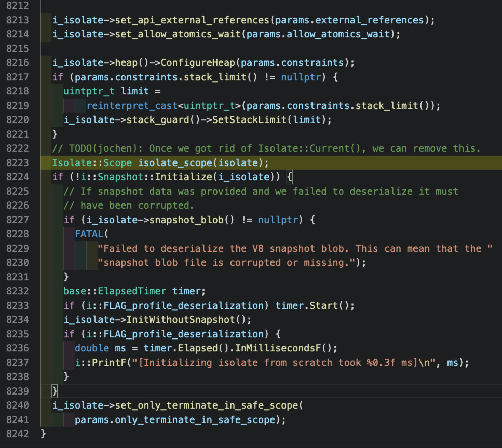This screenshot has width=502, height=448.
Task: Click nullptr on line 8217
Action: click(x=301, y=77)
